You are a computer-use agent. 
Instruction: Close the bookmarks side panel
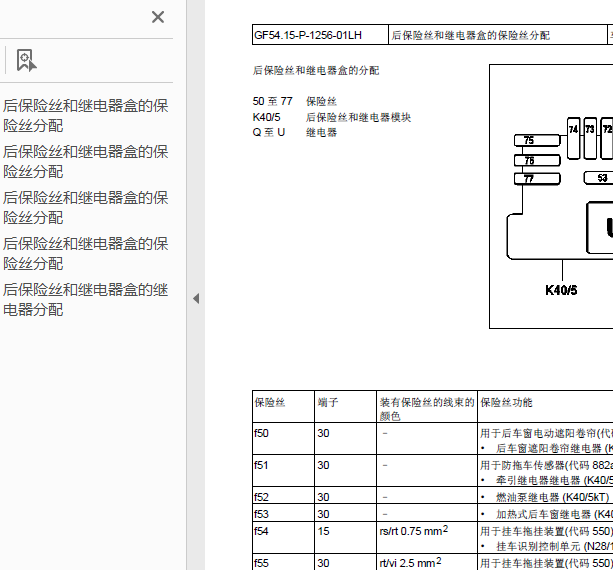[158, 17]
